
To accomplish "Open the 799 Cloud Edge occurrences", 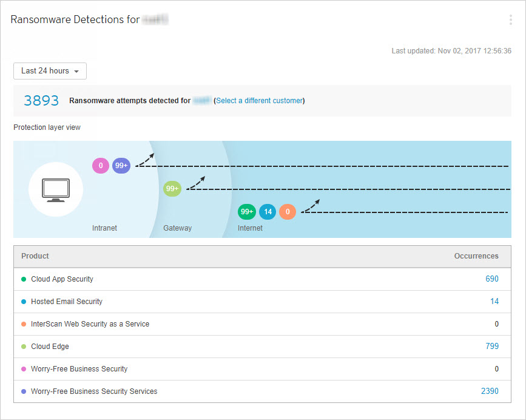I will click(x=491, y=347).
